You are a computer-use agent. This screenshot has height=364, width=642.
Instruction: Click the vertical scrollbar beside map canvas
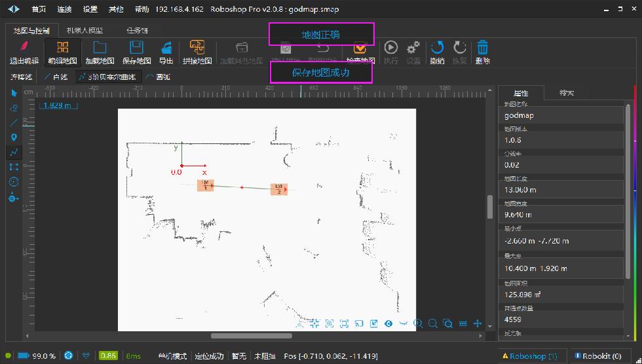coord(490,207)
